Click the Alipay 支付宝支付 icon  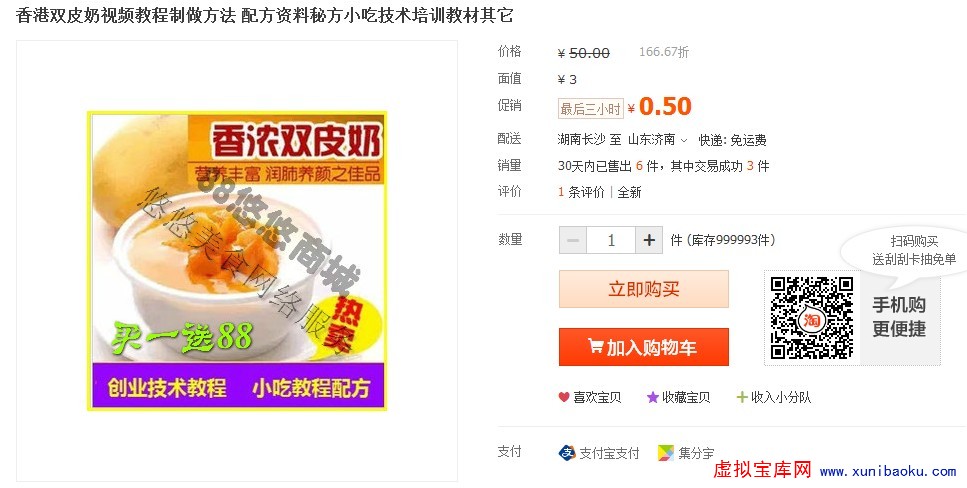click(567, 453)
